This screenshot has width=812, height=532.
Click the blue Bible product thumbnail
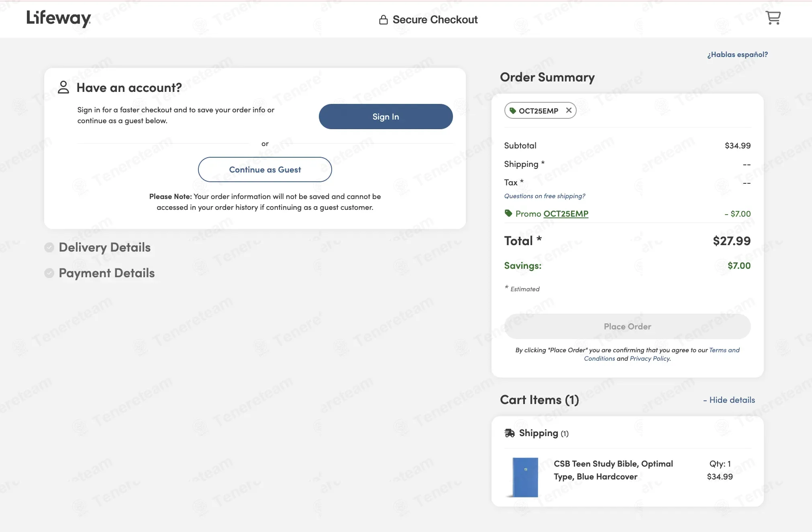pos(524,477)
